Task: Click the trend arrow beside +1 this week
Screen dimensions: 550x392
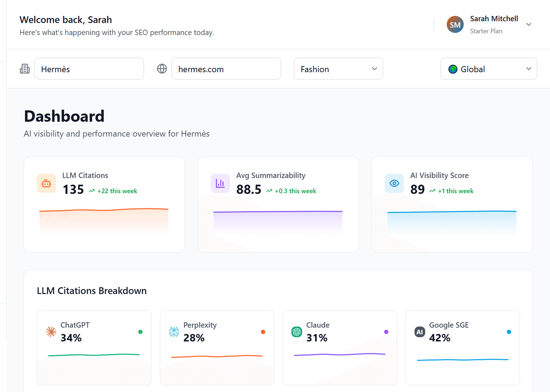Action: pyautogui.click(x=432, y=191)
